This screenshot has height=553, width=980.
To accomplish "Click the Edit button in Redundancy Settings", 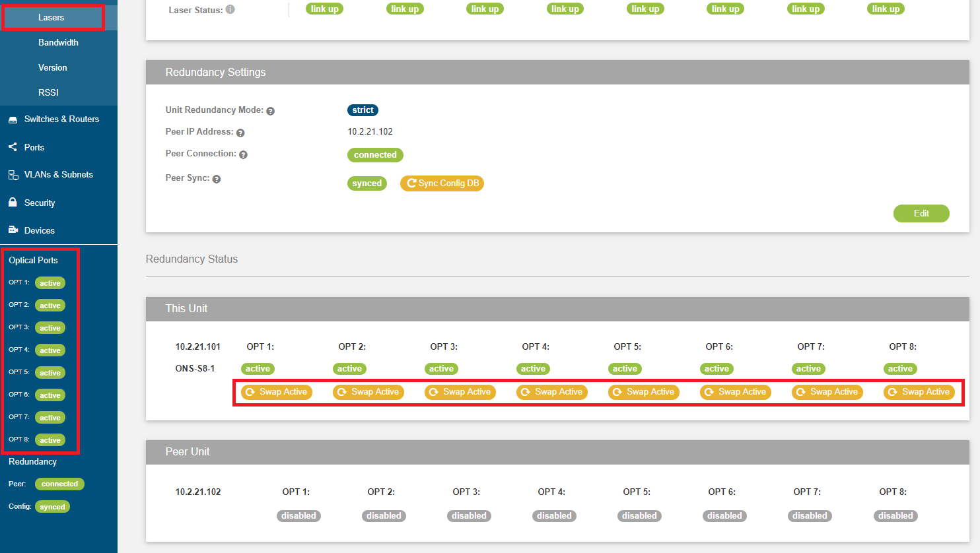I will coord(921,213).
